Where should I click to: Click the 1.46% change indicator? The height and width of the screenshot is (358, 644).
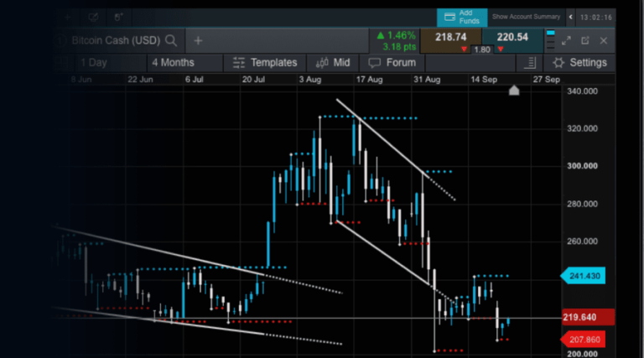tap(397, 36)
